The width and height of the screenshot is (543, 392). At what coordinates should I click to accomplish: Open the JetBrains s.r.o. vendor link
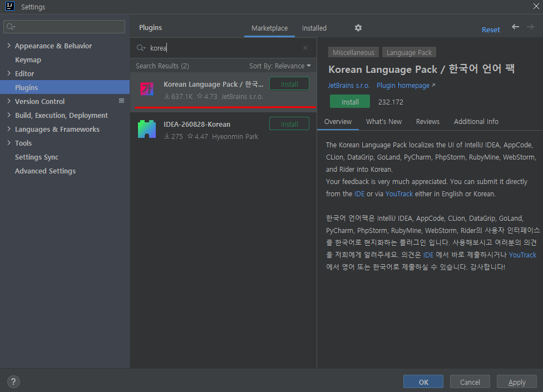pyautogui.click(x=349, y=85)
